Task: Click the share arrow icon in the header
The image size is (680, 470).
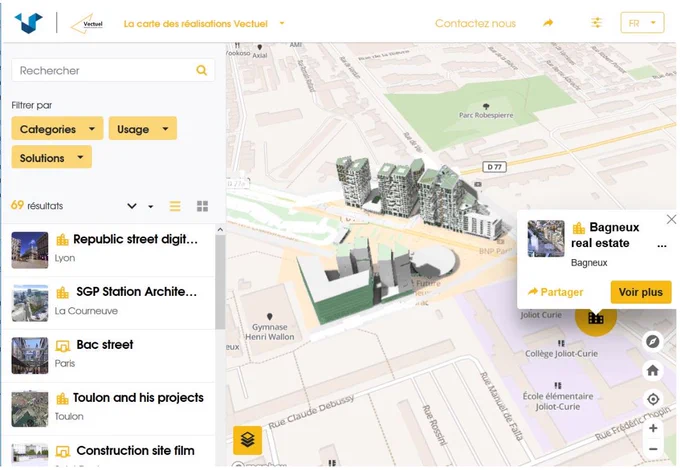Action: pos(548,23)
